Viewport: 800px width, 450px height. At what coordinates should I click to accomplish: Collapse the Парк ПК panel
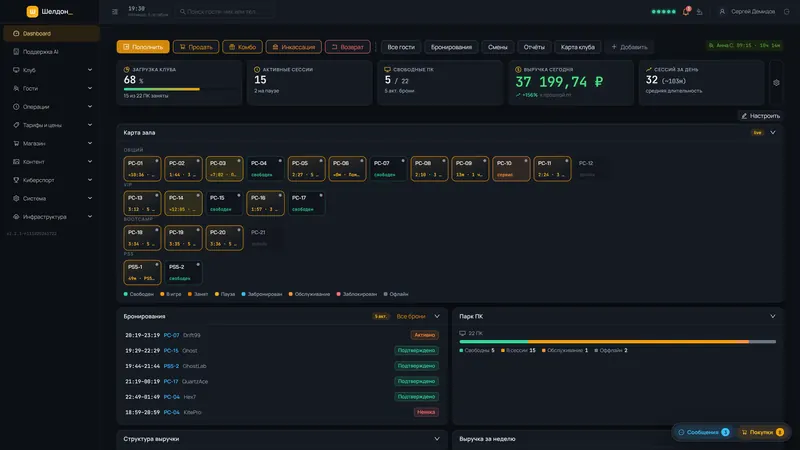tap(773, 317)
